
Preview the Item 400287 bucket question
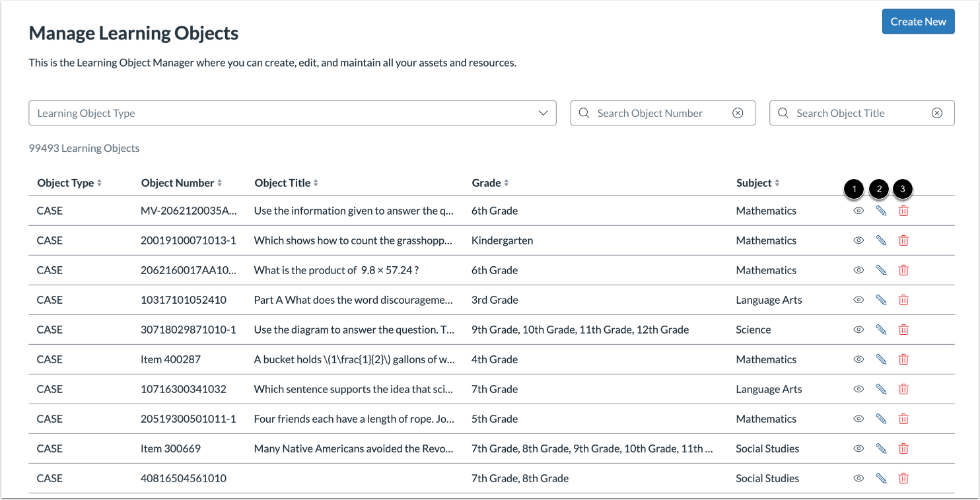click(x=858, y=359)
